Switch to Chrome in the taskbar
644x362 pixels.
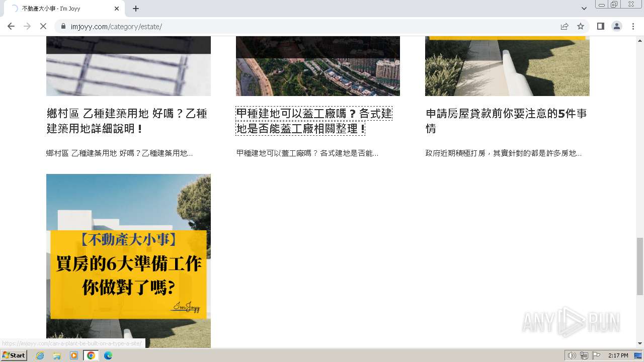[91, 355]
